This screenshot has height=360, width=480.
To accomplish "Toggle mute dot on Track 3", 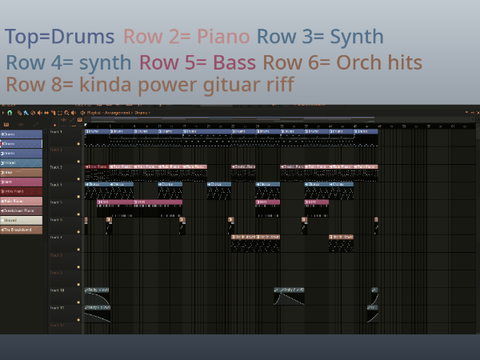I will 79,179.
